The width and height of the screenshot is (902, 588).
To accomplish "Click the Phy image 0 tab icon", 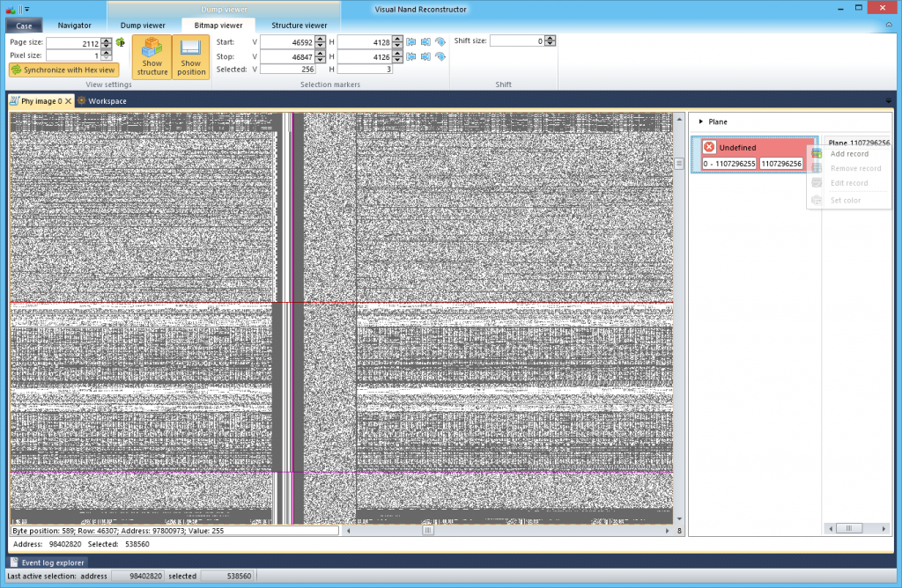I will (x=14, y=101).
